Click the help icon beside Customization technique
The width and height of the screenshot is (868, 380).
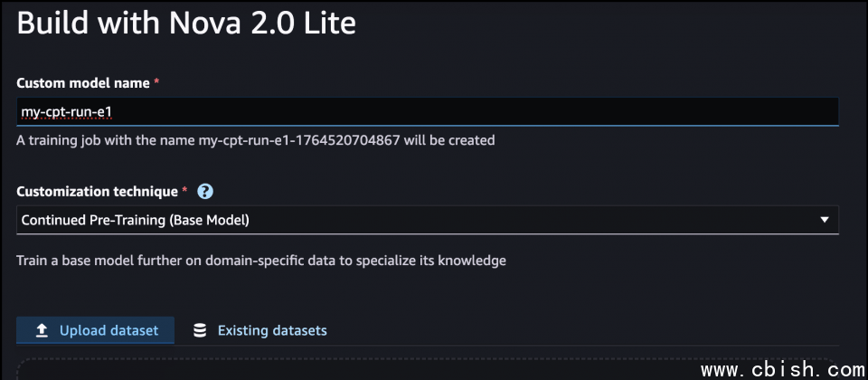(x=205, y=192)
